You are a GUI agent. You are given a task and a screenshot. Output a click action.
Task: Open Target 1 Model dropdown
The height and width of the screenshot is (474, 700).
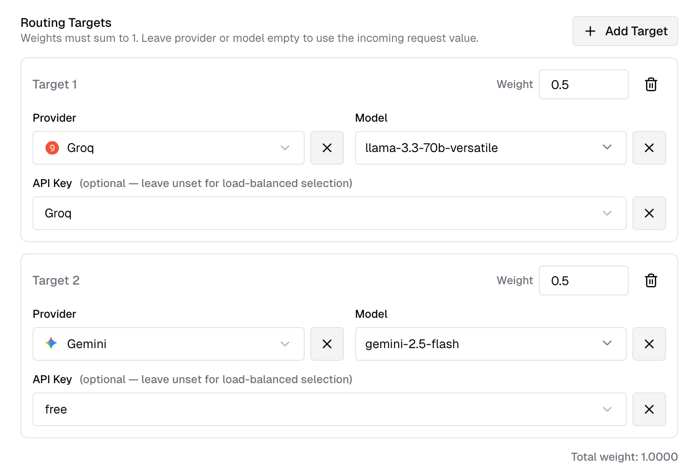click(490, 148)
